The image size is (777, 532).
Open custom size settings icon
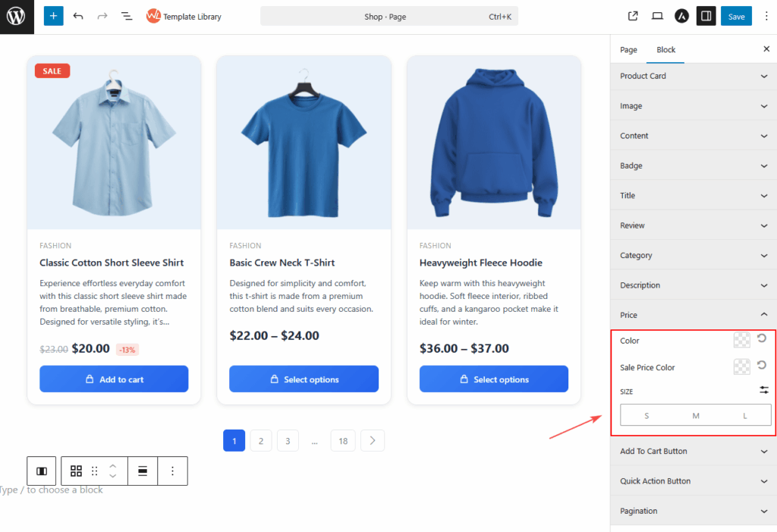[x=763, y=390]
